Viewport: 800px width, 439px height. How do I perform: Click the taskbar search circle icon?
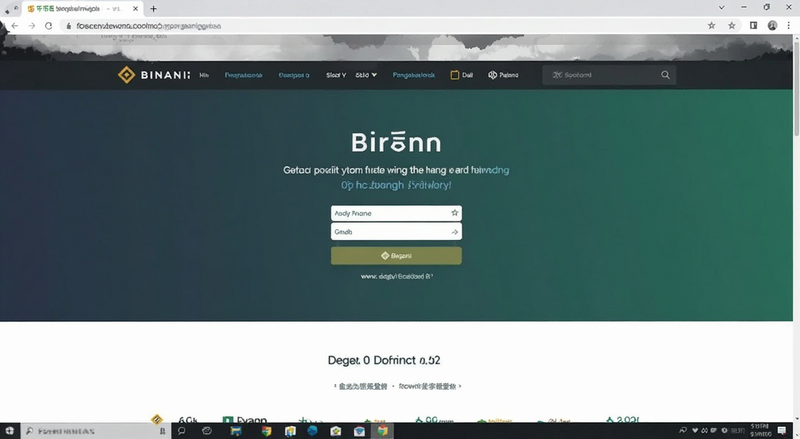tap(181, 431)
